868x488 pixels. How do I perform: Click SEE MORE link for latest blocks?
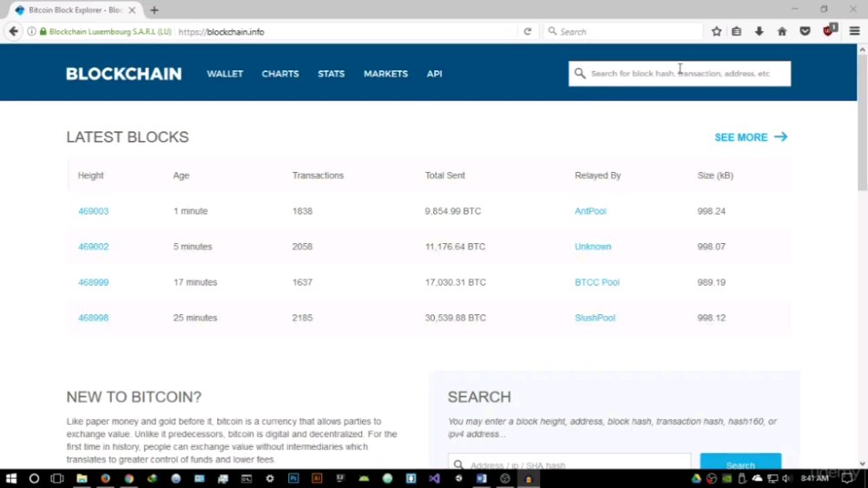[x=751, y=137]
